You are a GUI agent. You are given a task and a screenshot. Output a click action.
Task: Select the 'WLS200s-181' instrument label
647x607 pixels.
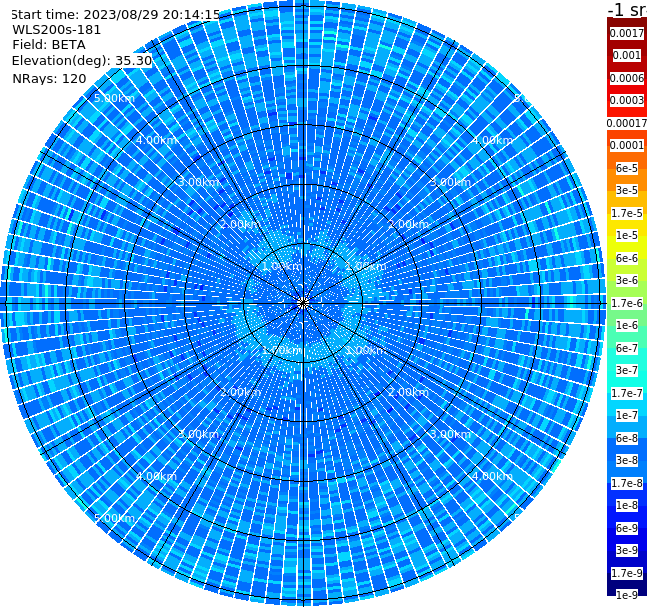[57, 30]
